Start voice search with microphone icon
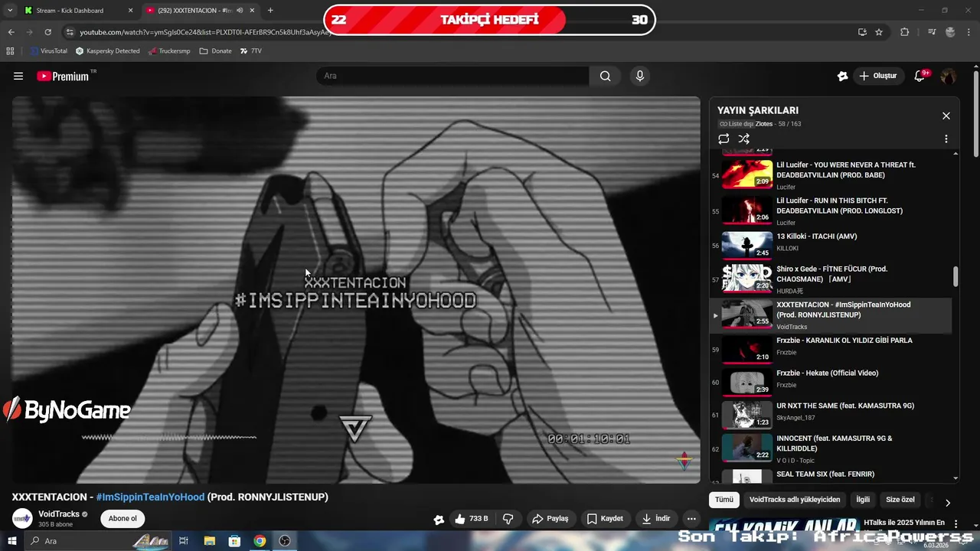The width and height of the screenshot is (980, 551). 640,76
